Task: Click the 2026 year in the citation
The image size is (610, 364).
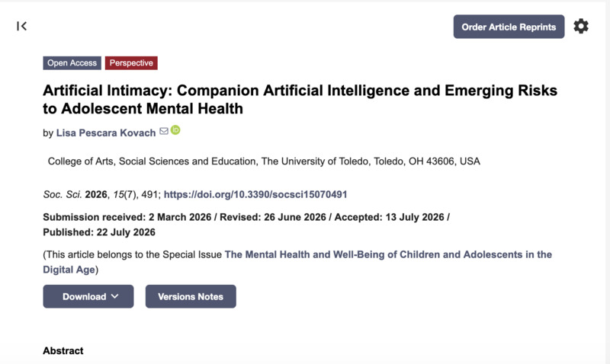Action: [96, 194]
